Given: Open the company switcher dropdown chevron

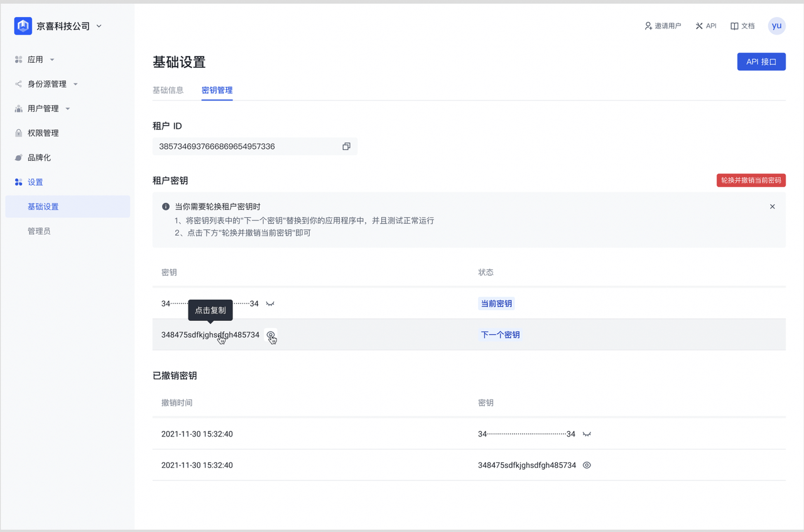Looking at the screenshot, I should click(x=99, y=26).
